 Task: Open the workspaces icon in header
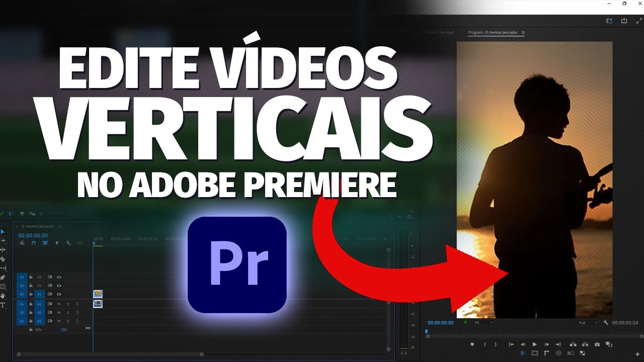(609, 21)
